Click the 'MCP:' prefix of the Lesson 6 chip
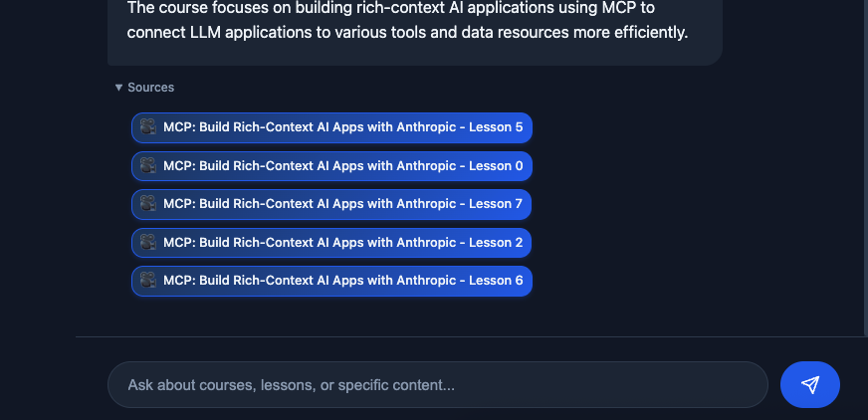The width and height of the screenshot is (868, 420). (179, 281)
